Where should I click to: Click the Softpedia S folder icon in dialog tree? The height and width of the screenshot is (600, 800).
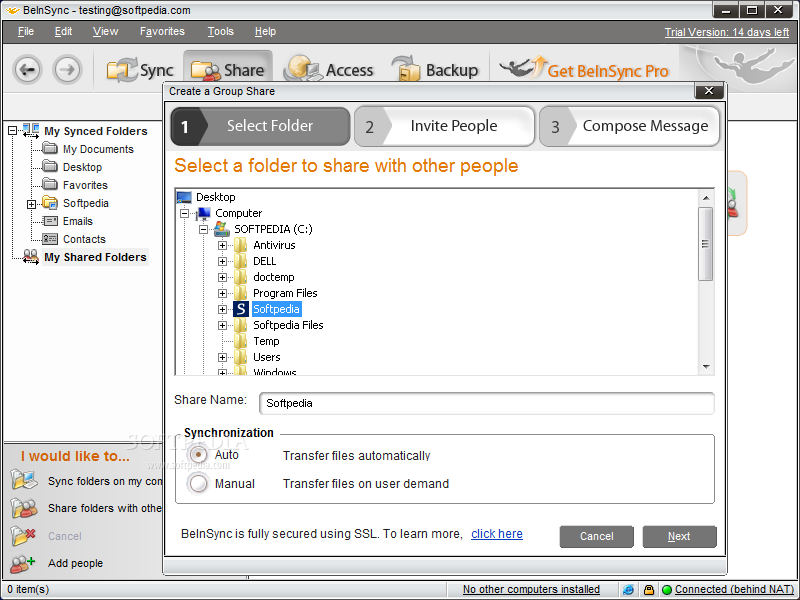241,309
